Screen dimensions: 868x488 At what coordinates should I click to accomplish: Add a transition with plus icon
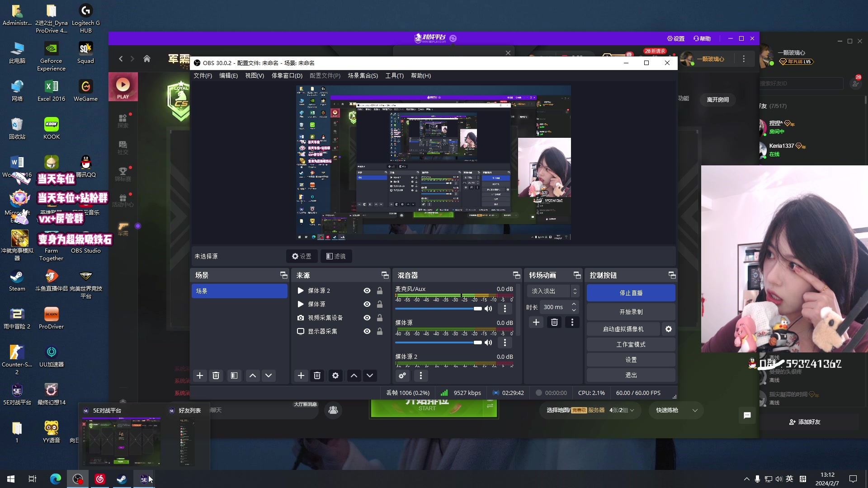(536, 322)
